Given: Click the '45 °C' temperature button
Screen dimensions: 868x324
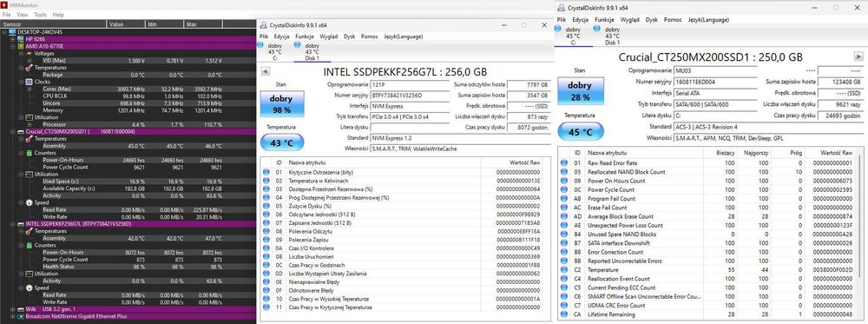Looking at the screenshot, I should click(x=580, y=132).
